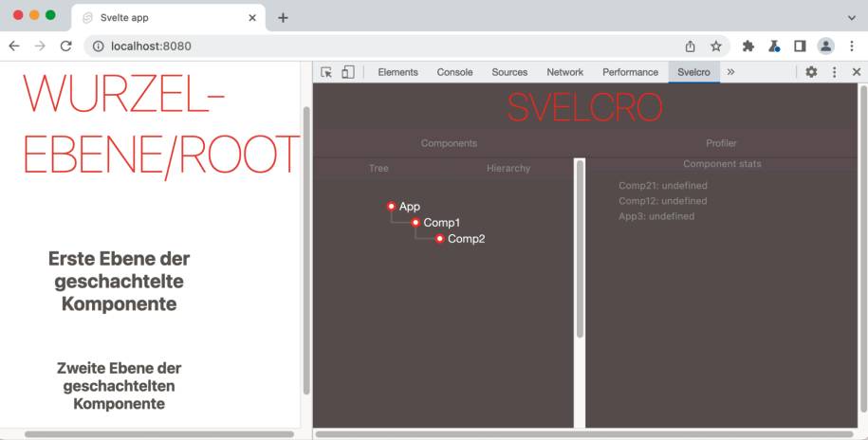This screenshot has width=868, height=440.
Task: Close the DevTools panel
Action: (x=857, y=72)
